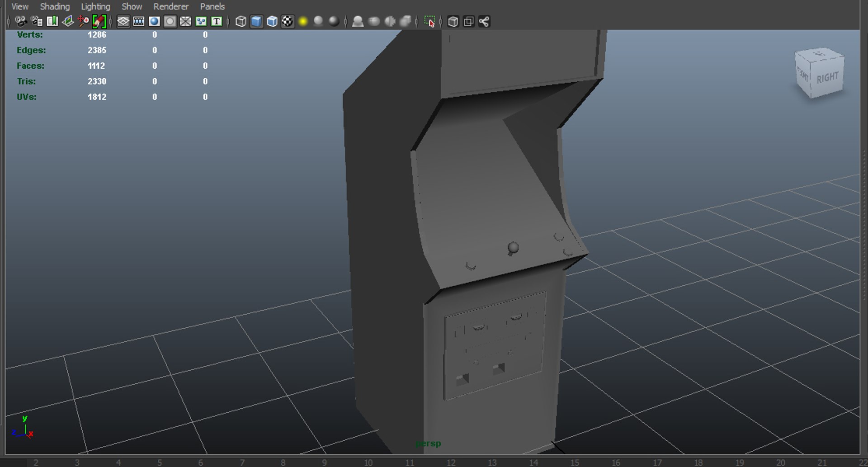The image size is (868, 467).
Task: Toggle the Film Gate icon
Action: (139, 21)
